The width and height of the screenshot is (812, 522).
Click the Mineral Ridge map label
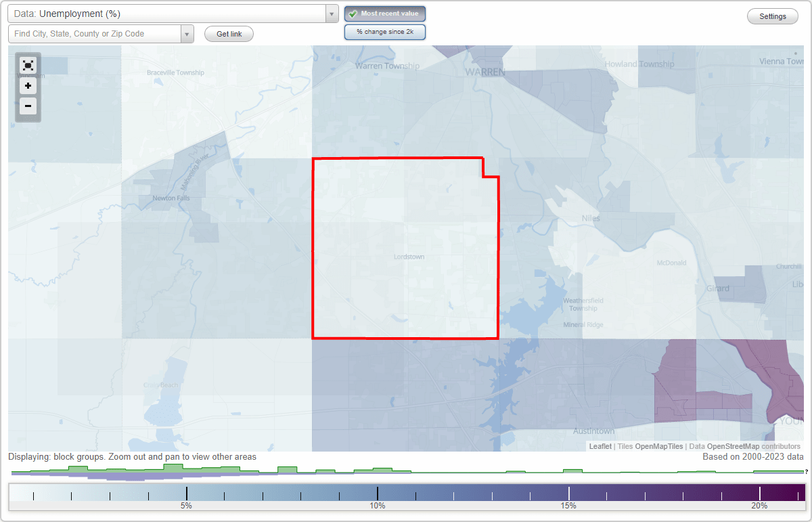point(583,325)
